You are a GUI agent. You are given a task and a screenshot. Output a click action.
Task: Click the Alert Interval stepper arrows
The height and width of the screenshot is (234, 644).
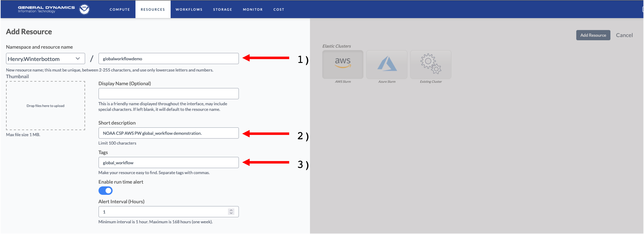[x=231, y=212]
